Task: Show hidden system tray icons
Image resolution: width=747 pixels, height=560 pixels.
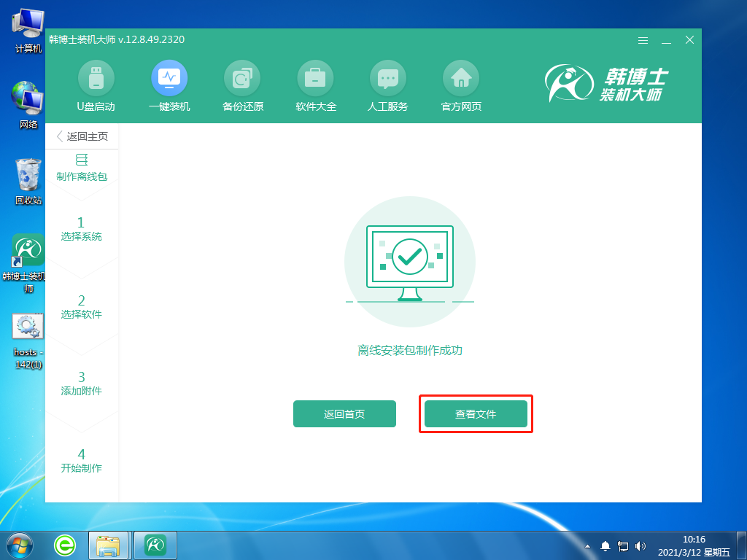Action: click(588, 545)
